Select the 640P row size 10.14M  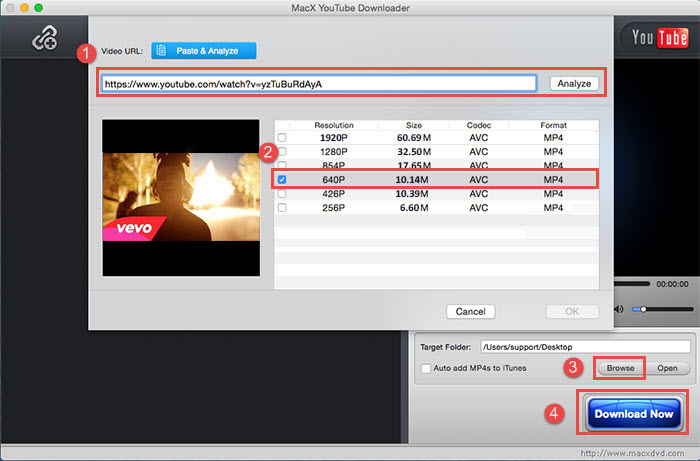412,179
